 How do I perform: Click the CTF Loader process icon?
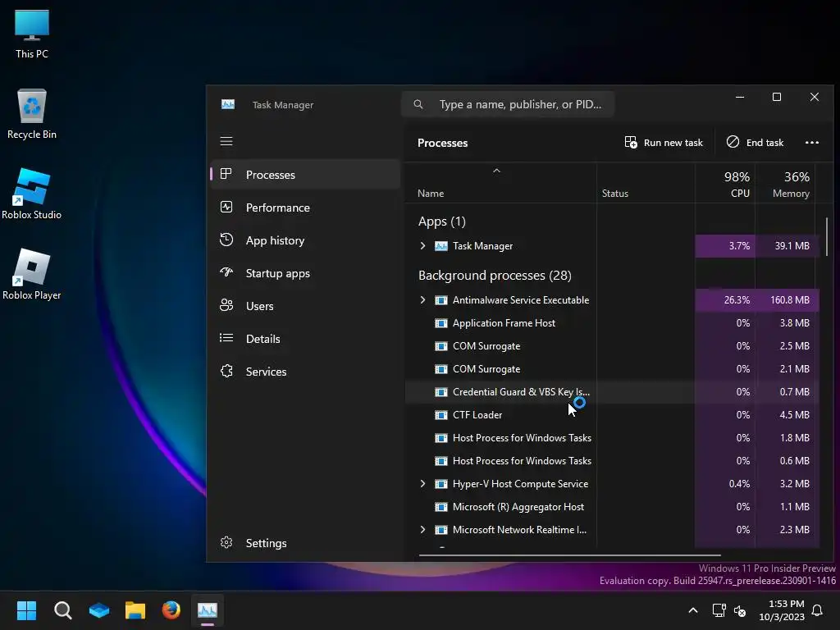441,414
